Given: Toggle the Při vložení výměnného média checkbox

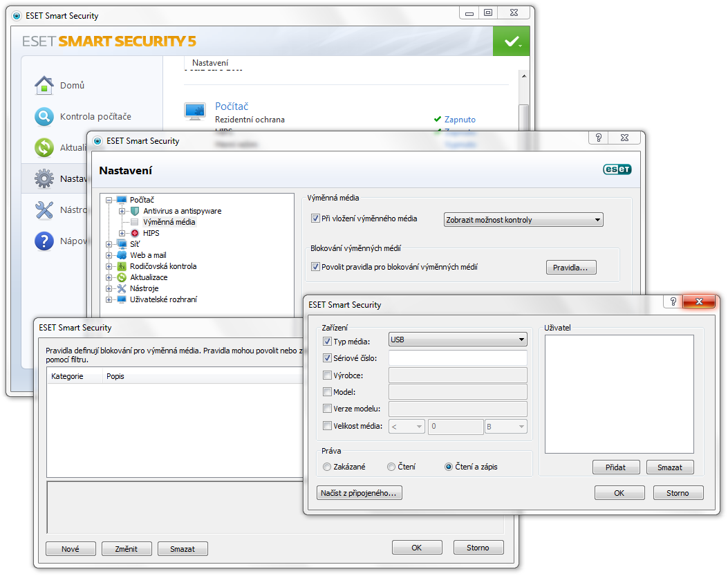Looking at the screenshot, I should coord(316,219).
